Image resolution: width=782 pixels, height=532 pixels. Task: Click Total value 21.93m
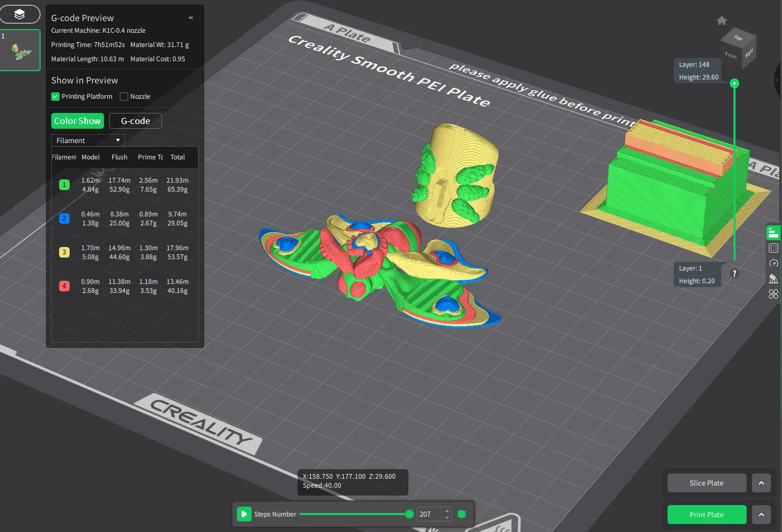[177, 180]
